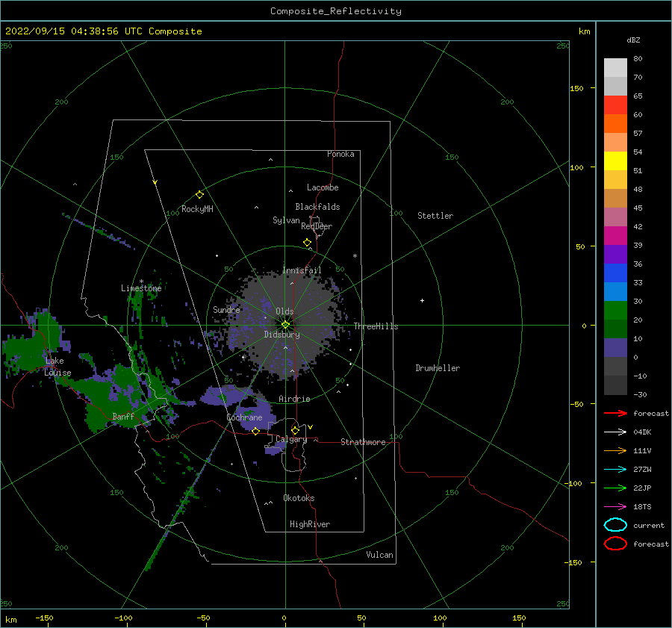Screen dimensions: 672x628
Task: Click the magenta 18TS arrow icon
Action: 615,507
